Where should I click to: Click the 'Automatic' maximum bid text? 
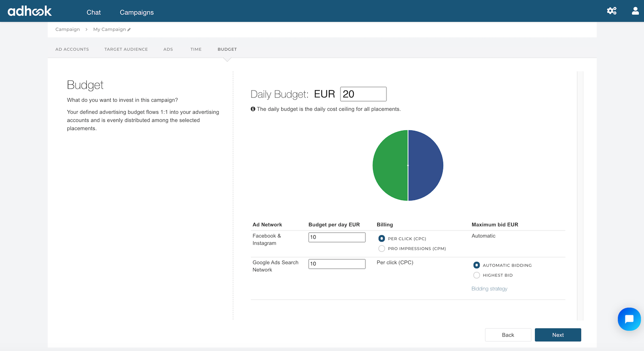pos(483,236)
